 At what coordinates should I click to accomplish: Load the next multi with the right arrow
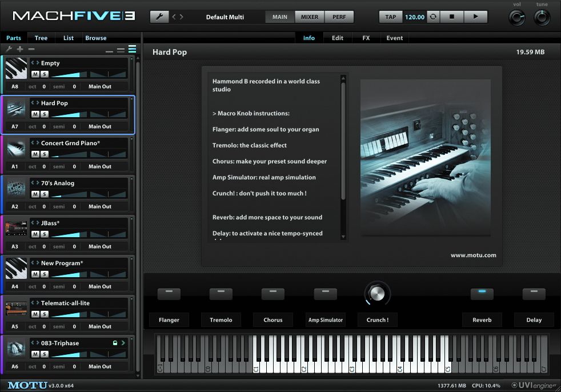click(182, 17)
